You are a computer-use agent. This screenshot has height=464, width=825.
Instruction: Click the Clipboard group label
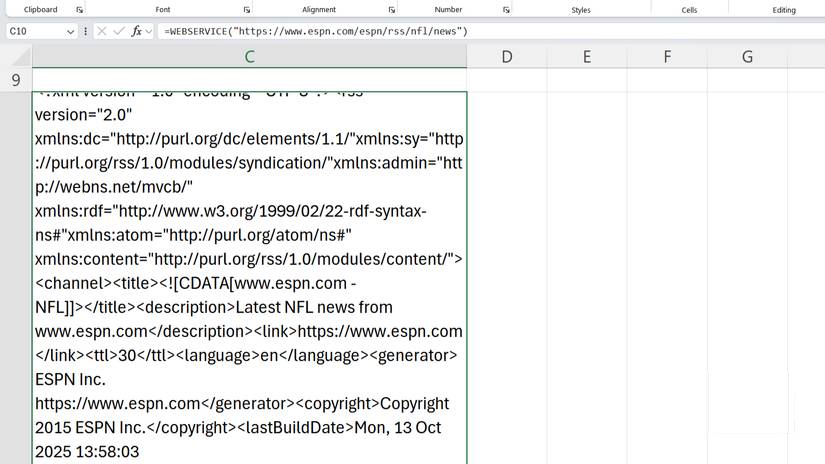click(x=41, y=9)
